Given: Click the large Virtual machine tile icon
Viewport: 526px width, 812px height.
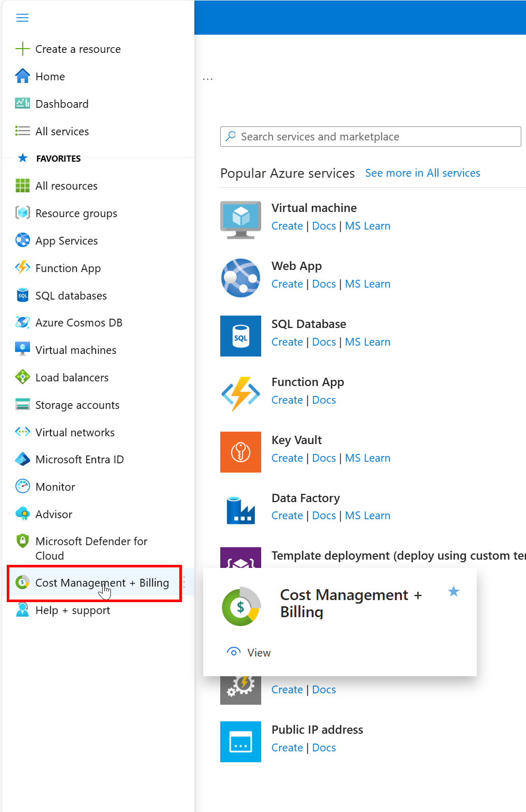Looking at the screenshot, I should (x=240, y=220).
